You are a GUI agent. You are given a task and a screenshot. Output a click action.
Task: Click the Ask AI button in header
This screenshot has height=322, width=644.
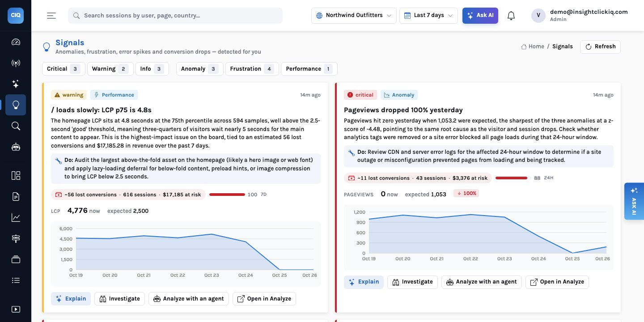pyautogui.click(x=480, y=15)
